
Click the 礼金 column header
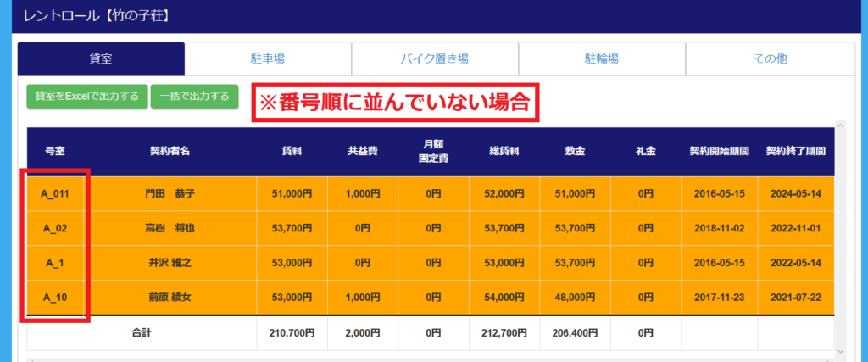646,152
